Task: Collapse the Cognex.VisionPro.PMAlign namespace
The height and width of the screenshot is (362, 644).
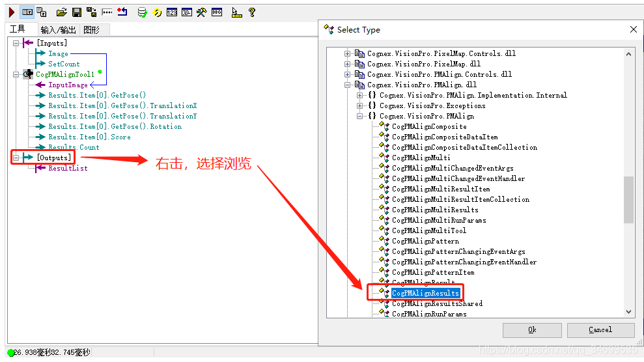Action: (x=360, y=116)
